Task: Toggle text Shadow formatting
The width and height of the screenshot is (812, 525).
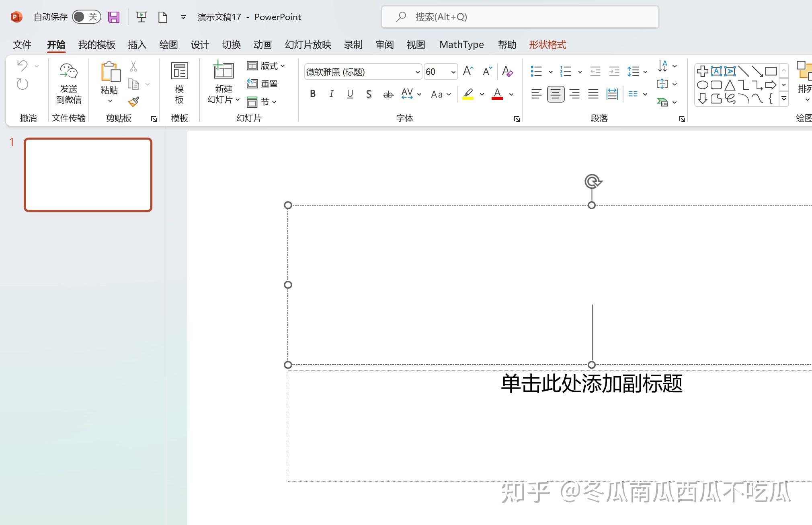Action: (369, 94)
